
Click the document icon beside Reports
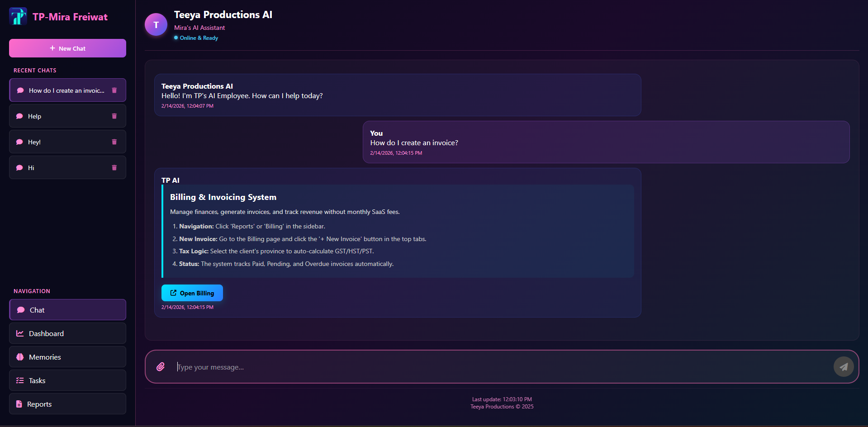(x=20, y=403)
